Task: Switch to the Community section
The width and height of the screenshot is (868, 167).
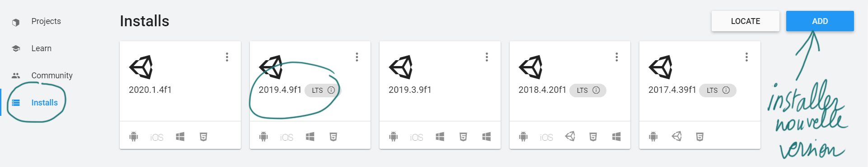Action: [x=52, y=76]
